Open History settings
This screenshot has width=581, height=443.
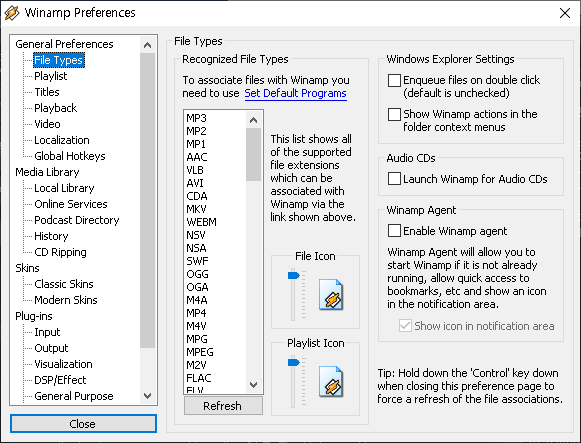pos(51,236)
